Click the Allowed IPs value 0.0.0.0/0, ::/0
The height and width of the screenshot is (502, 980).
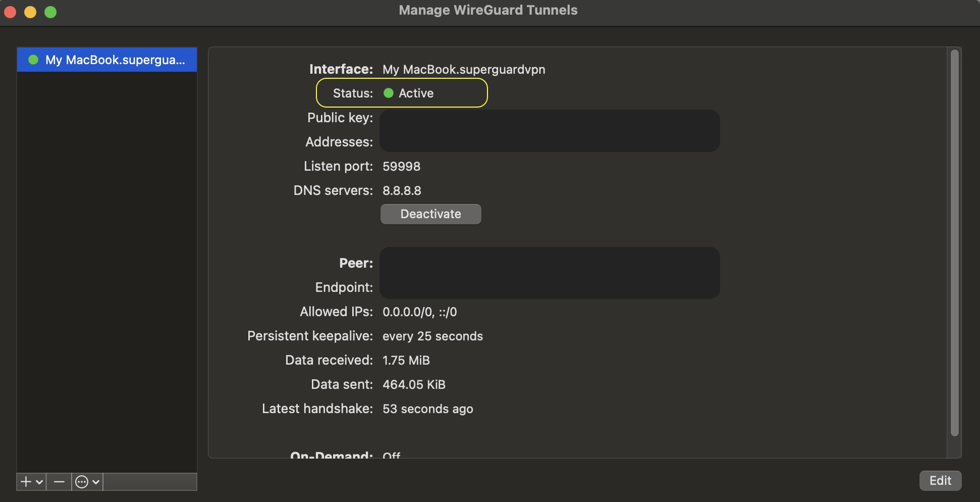point(420,312)
